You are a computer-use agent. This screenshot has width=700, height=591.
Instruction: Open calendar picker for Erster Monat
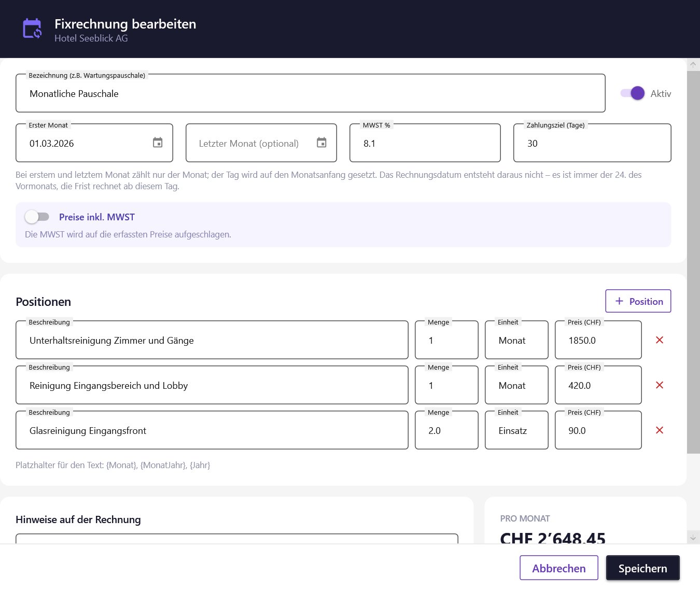click(158, 143)
